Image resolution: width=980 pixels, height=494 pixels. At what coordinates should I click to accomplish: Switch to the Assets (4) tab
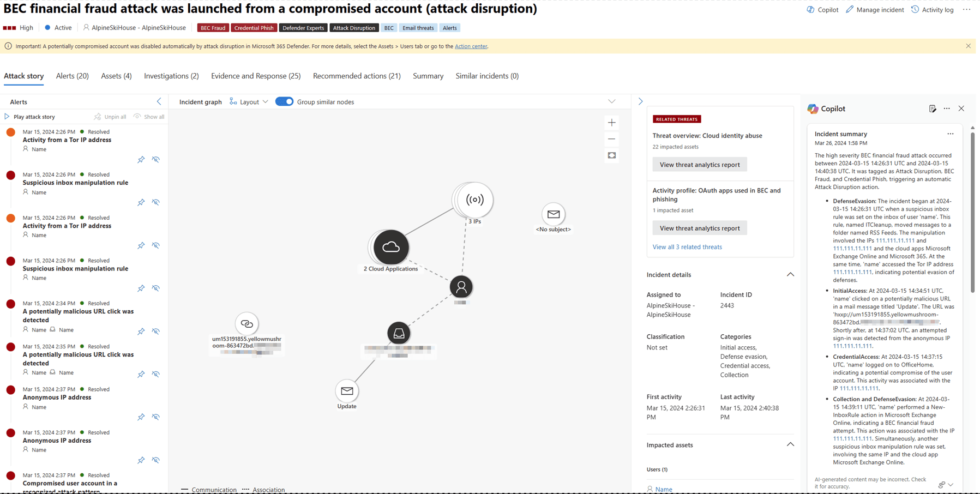click(x=116, y=76)
